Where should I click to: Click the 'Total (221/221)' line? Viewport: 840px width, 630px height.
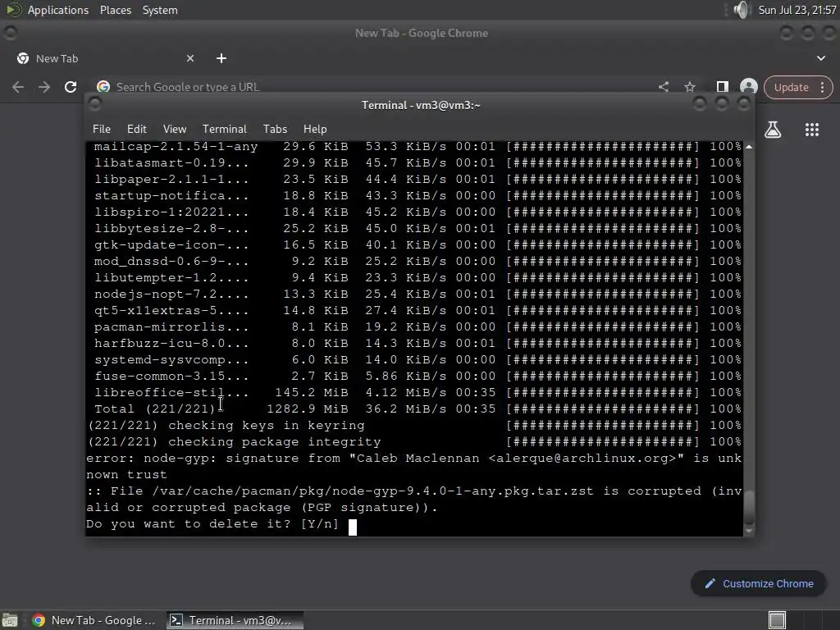tap(418, 409)
